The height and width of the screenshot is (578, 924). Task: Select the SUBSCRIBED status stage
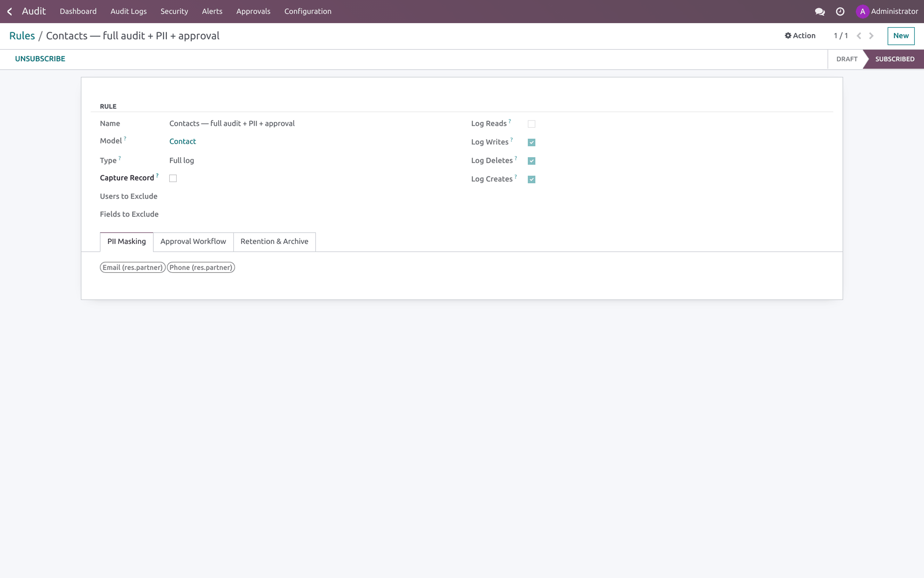click(895, 59)
